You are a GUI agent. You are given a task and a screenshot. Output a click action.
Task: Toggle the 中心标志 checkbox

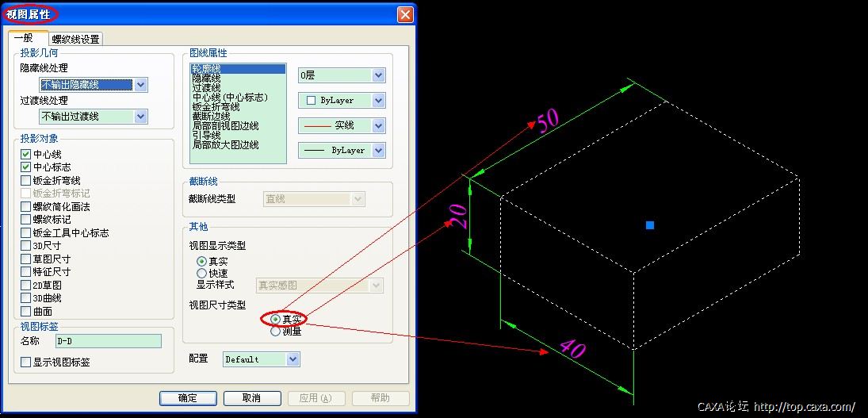click(x=26, y=167)
